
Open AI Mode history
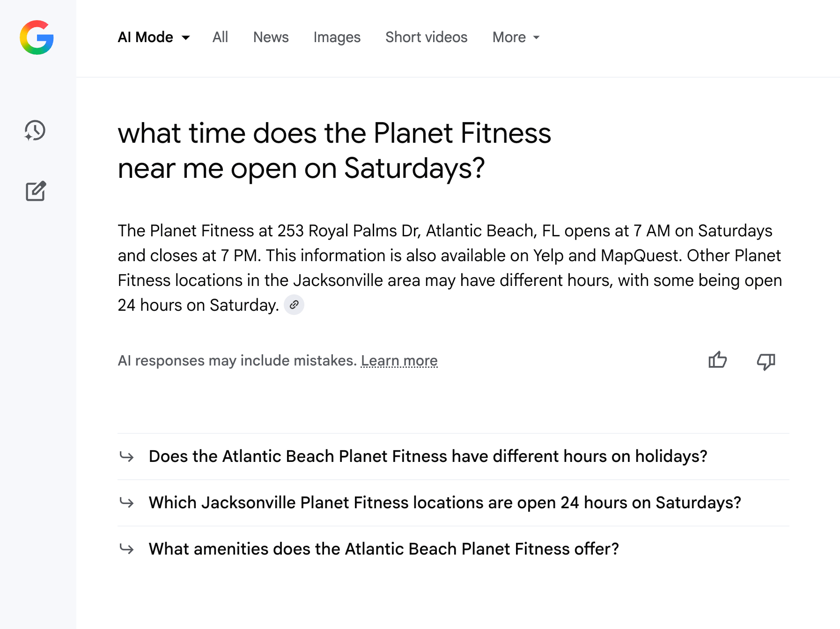[x=35, y=131]
